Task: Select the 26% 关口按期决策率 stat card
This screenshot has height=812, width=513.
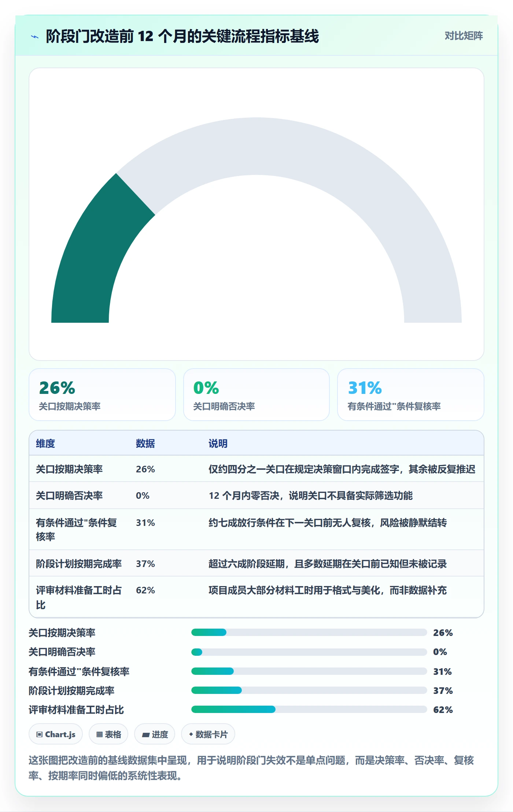Action: (102, 395)
